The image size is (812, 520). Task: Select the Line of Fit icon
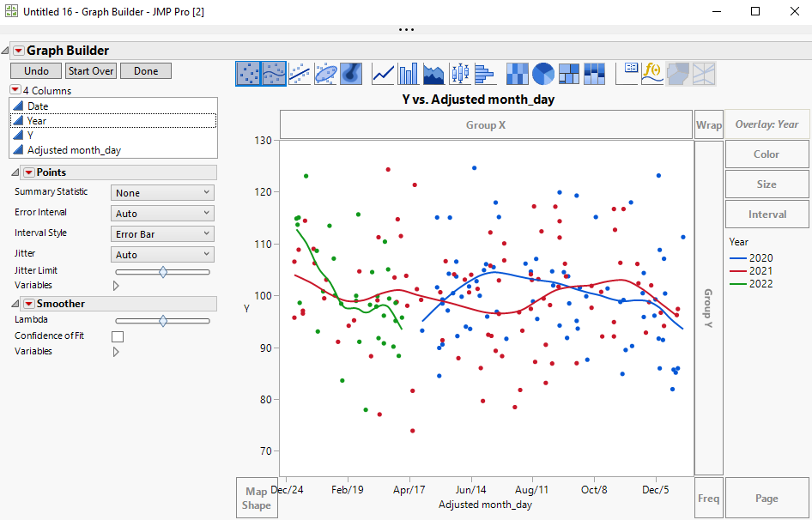(x=300, y=74)
